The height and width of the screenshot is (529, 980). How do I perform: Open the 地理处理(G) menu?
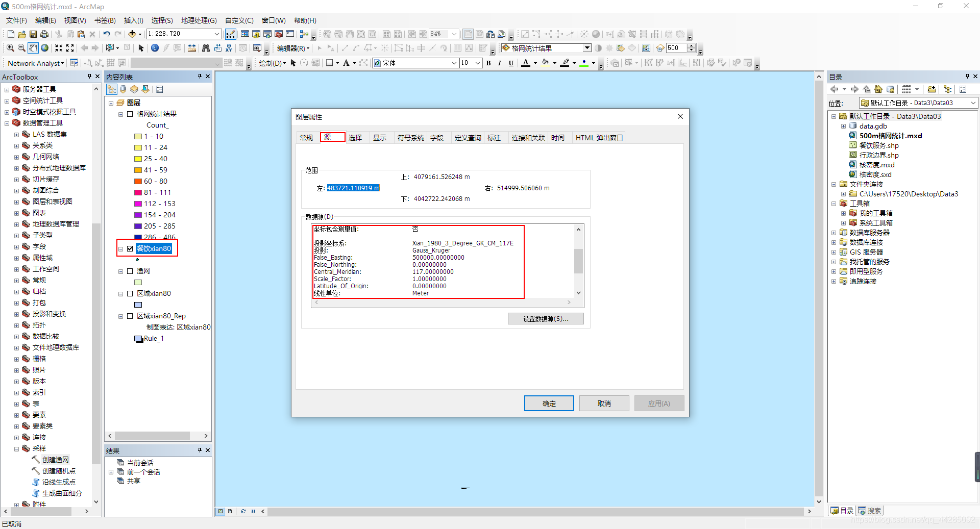(199, 20)
